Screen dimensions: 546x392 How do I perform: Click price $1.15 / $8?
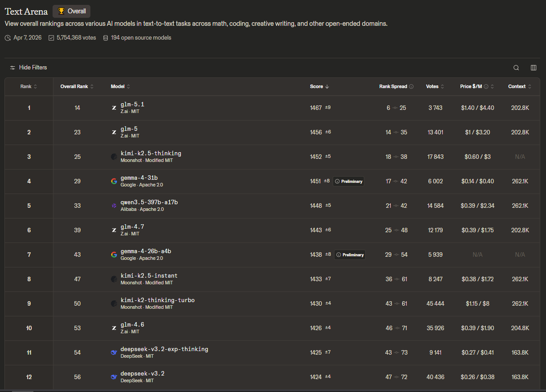[x=477, y=304]
